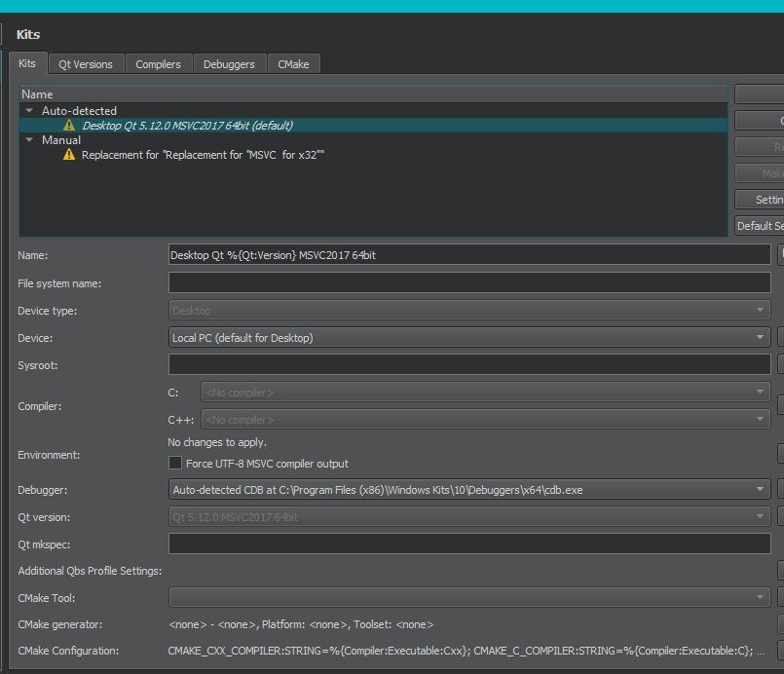The height and width of the screenshot is (674, 784).
Task: Click the 'Manual' group label
Action: (61, 140)
